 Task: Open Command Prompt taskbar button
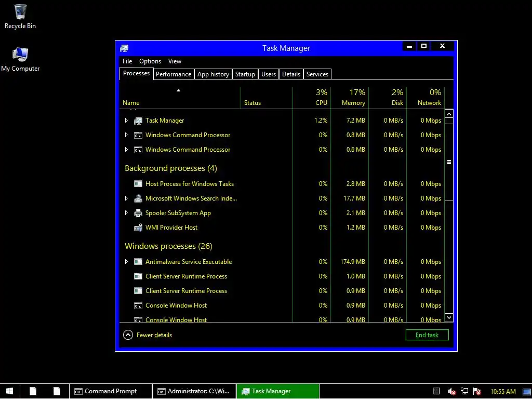point(111,392)
